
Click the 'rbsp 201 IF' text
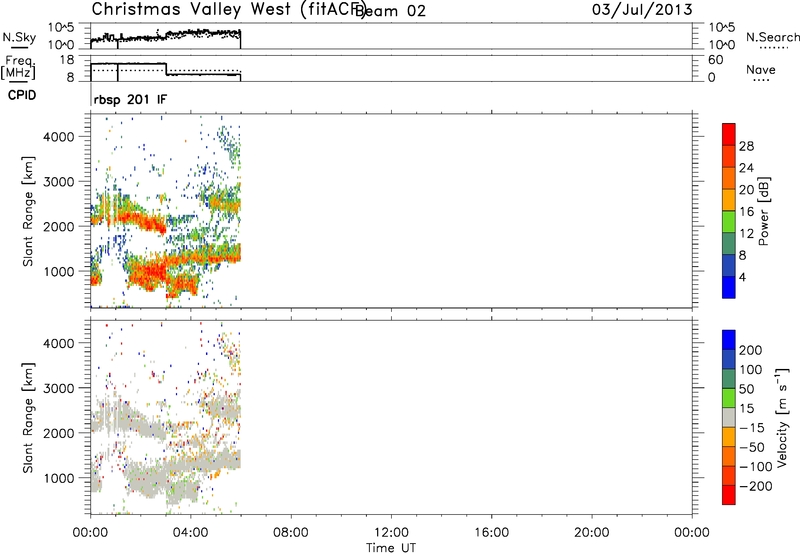pyautogui.click(x=130, y=99)
